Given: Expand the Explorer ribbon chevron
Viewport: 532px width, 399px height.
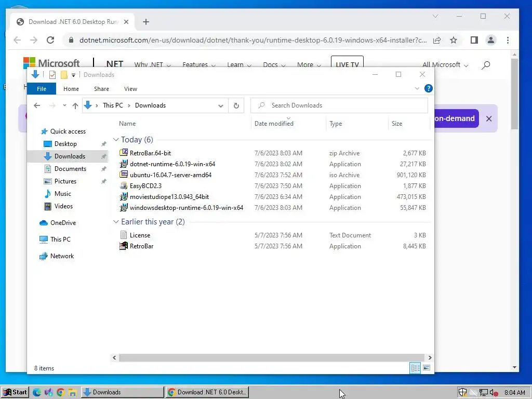Looking at the screenshot, I should [x=417, y=88].
